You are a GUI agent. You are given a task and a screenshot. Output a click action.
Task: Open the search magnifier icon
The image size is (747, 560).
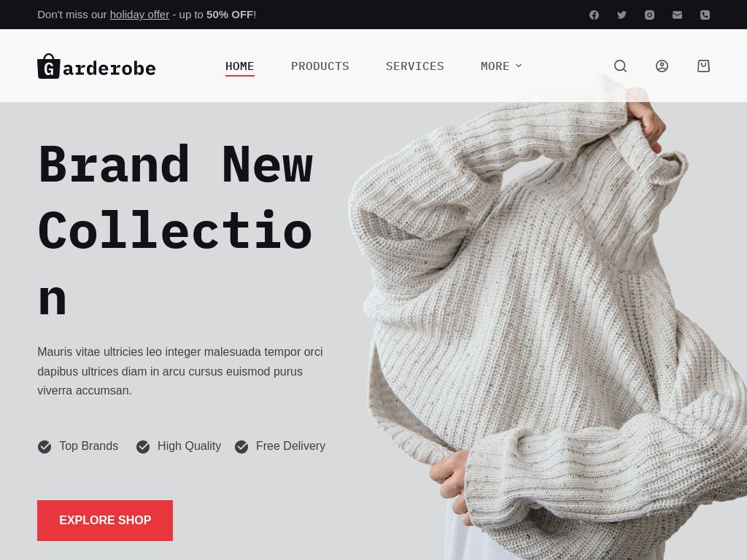click(x=620, y=66)
